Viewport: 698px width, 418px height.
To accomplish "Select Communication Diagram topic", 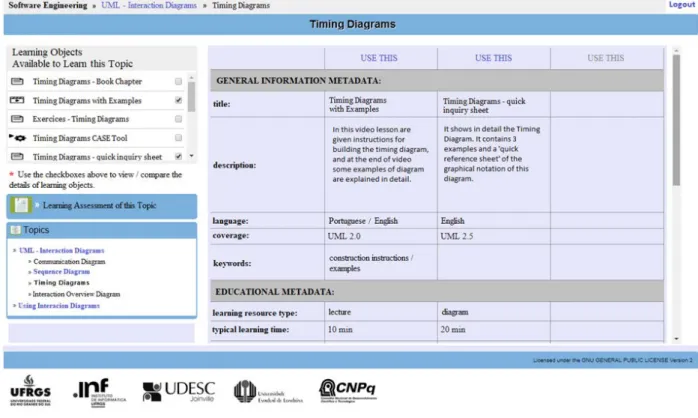I will pyautogui.click(x=69, y=262).
